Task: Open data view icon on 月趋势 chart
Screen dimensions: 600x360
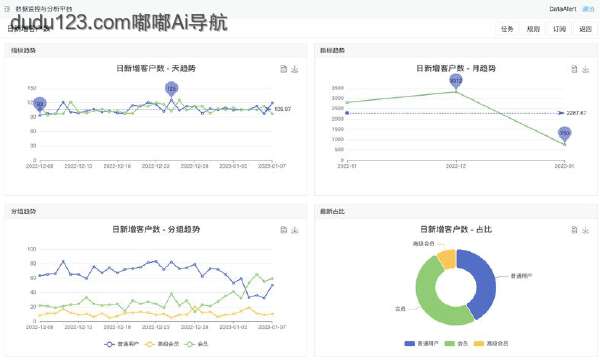Action: 574,69
